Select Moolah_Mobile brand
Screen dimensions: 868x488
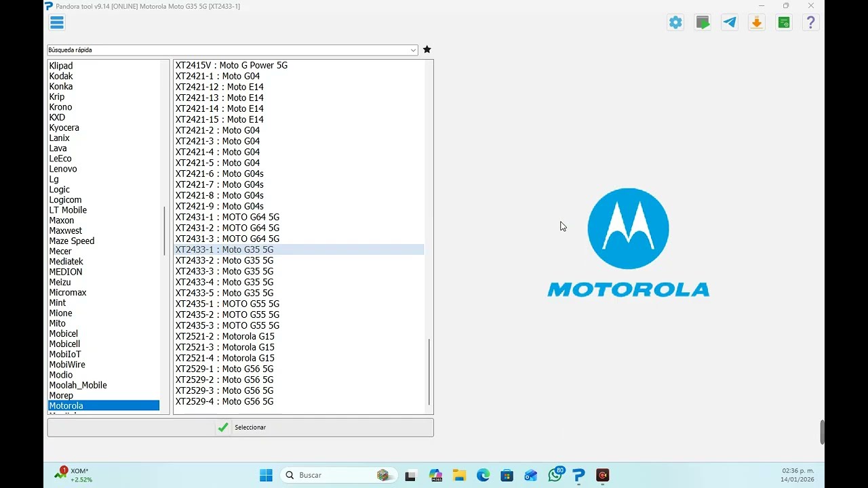click(78, 385)
